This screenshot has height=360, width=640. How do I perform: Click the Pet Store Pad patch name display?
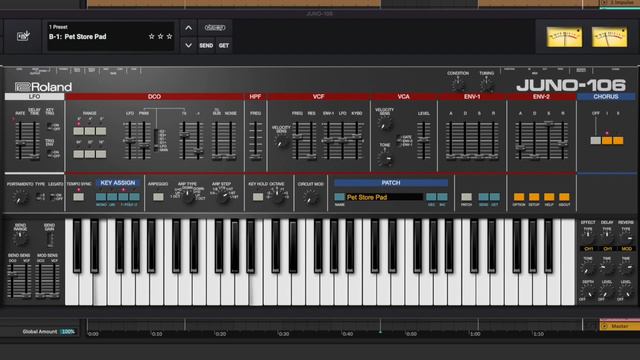(384, 197)
